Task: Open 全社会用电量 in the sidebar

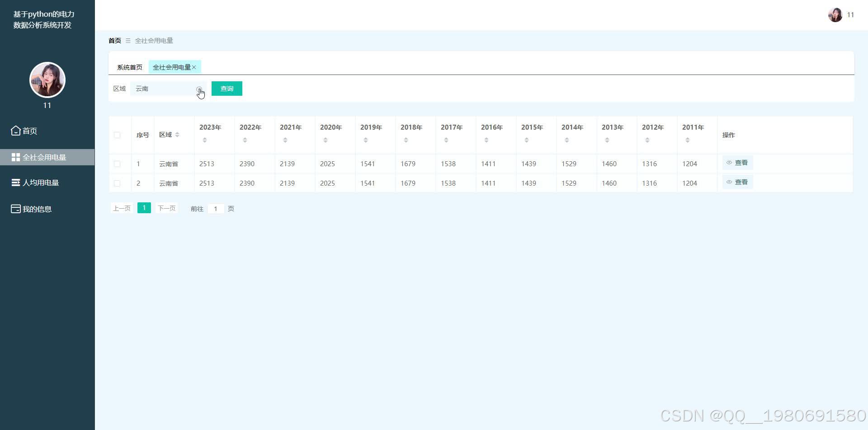Action: point(47,157)
